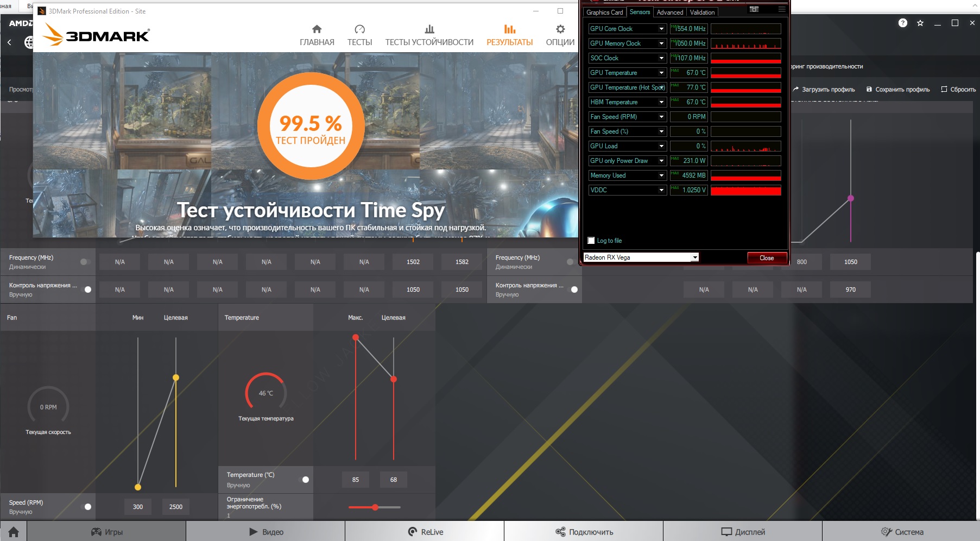Screen dimensions: 980x541
Task: Open the Подключить tab in Radeon Settings
Action: (x=584, y=532)
